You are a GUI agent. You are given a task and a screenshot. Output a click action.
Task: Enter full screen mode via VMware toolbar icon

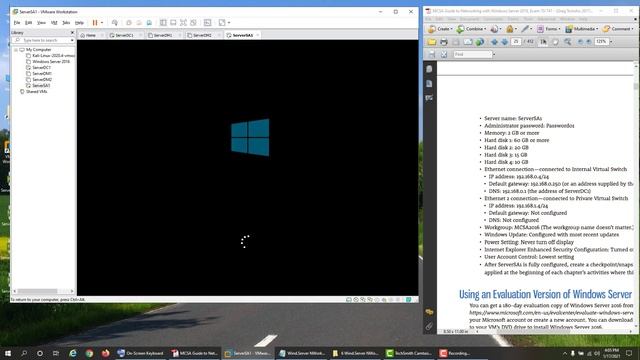[x=183, y=23]
